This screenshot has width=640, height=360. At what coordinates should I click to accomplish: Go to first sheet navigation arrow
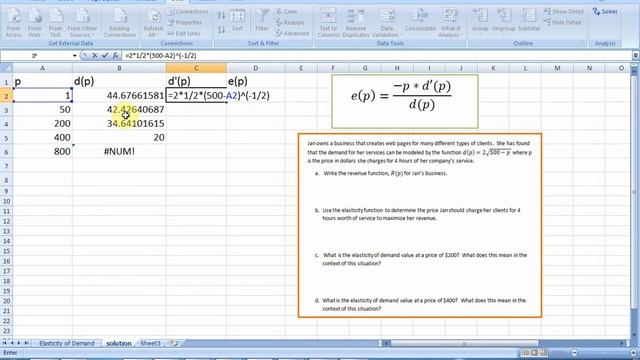point(4,343)
